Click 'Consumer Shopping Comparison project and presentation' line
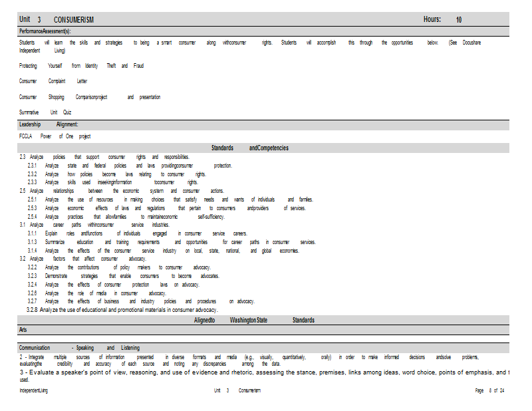 [90, 97]
